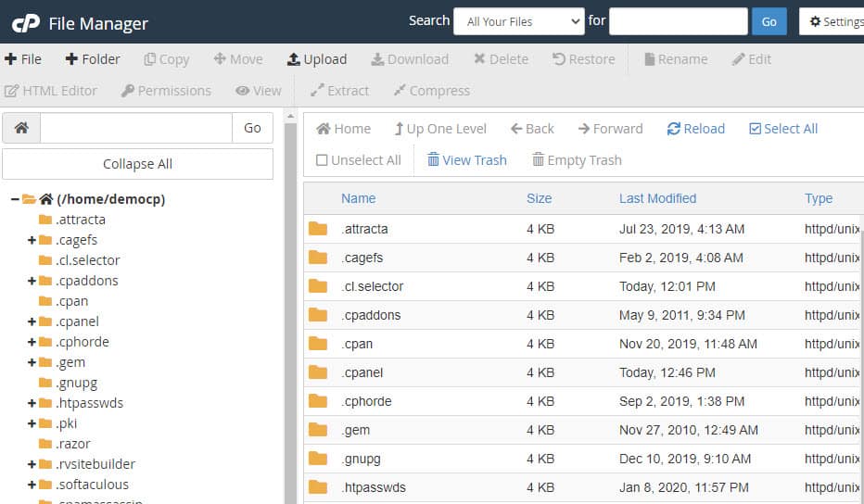Open the search scope dropdown
This screenshot has height=504, width=864.
click(x=518, y=21)
